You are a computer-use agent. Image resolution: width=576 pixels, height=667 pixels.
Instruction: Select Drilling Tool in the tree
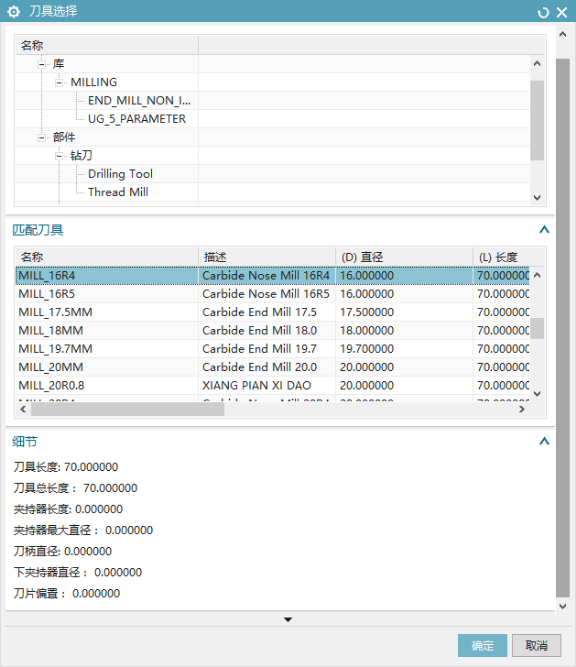click(x=120, y=174)
